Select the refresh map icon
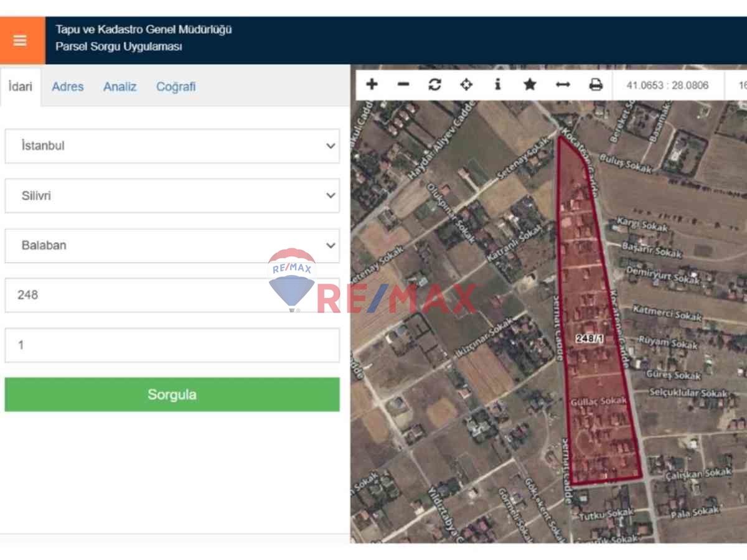 (435, 85)
